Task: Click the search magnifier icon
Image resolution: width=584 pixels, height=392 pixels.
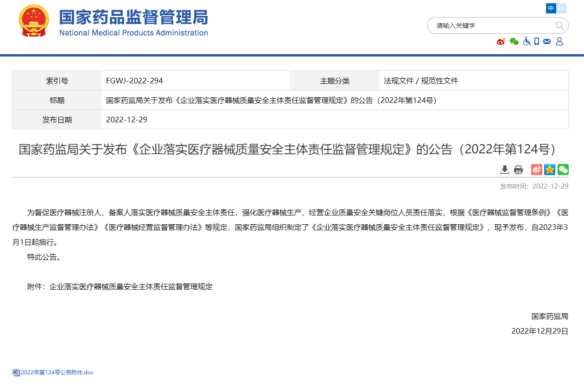Action: pyautogui.click(x=560, y=25)
